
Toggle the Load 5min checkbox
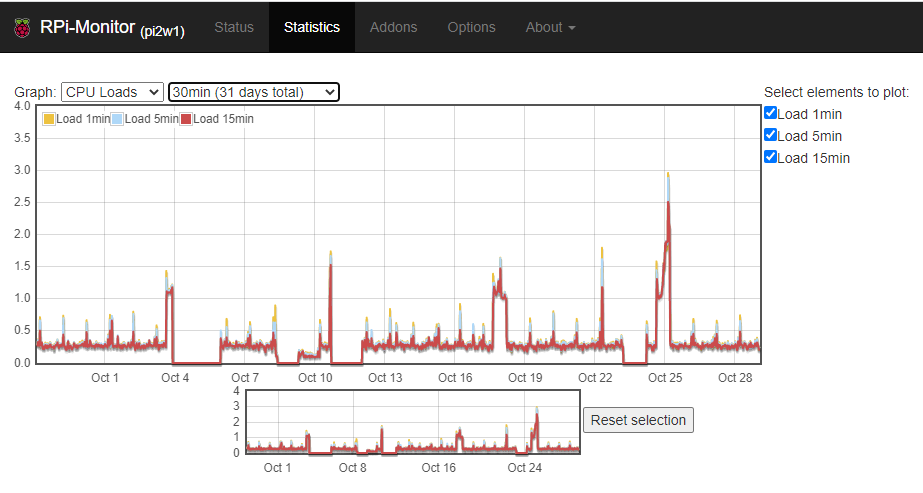pos(771,135)
